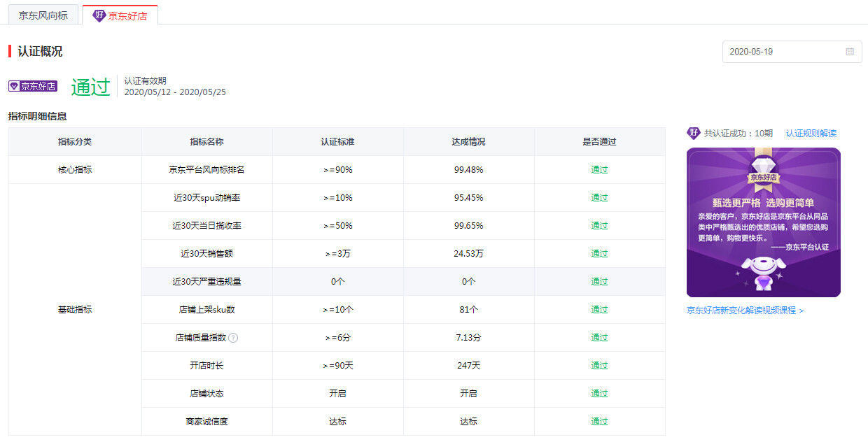Click 店铺质量指数 indicator name text
Screen dimensions: 868x442
pos(201,338)
